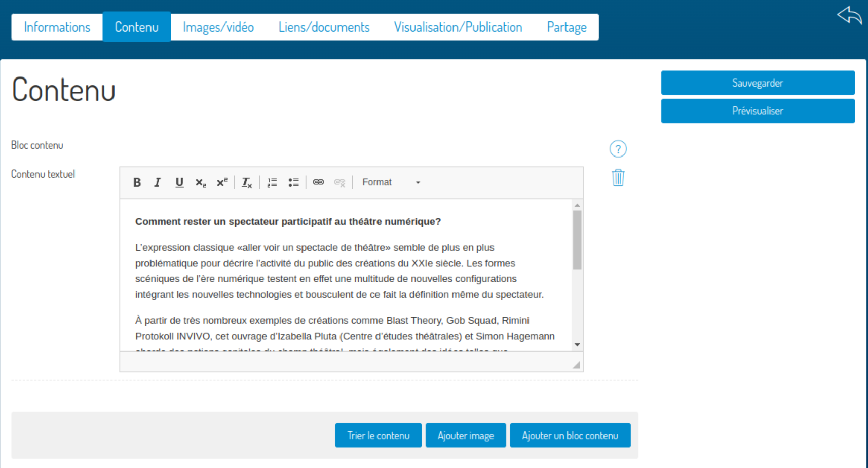Toggle bold formatting in the editor
The width and height of the screenshot is (868, 468).
[x=137, y=182]
